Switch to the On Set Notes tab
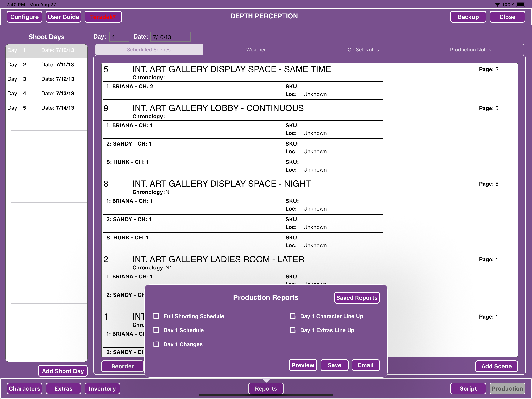This screenshot has width=532, height=399. (x=363, y=49)
